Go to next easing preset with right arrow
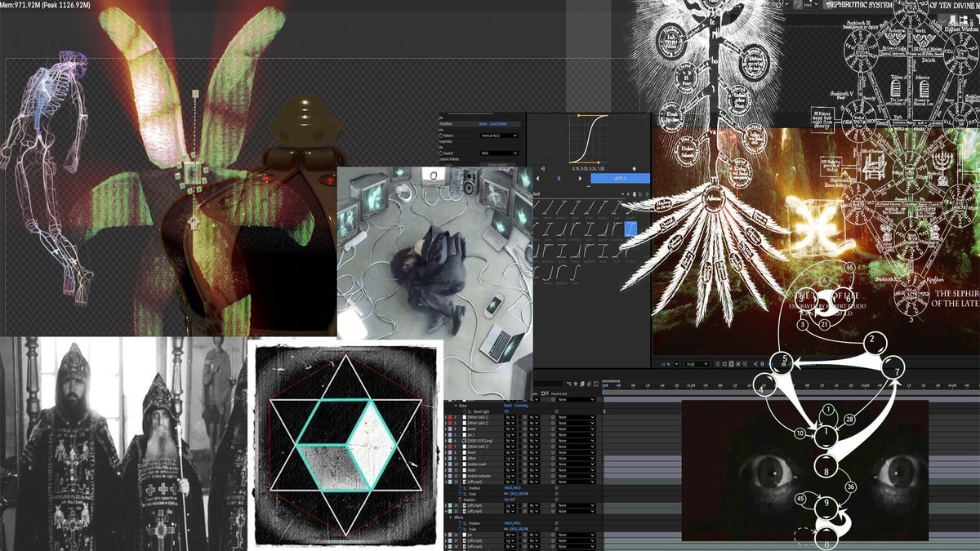980x551 pixels. [x=580, y=179]
